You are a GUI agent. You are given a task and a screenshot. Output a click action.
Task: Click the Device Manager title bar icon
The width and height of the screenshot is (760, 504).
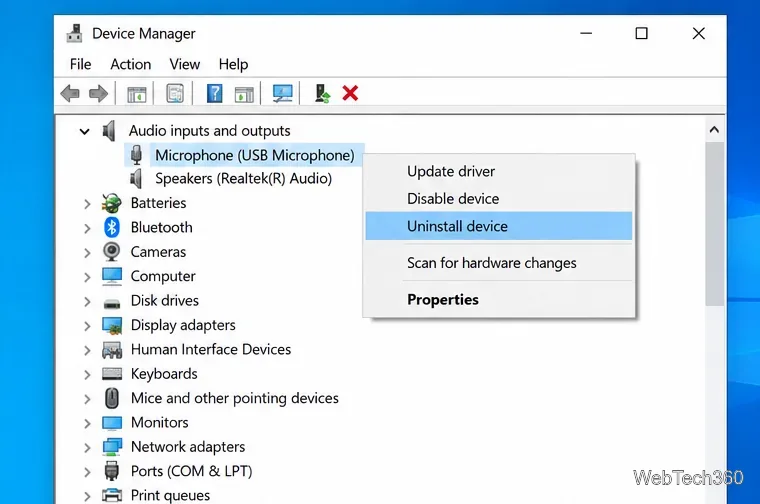(74, 33)
